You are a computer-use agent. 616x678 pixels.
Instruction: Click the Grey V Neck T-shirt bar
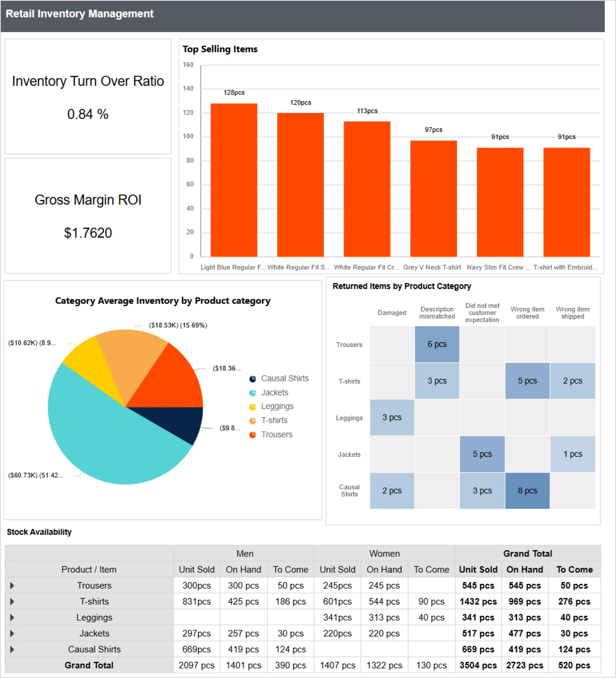433,198
